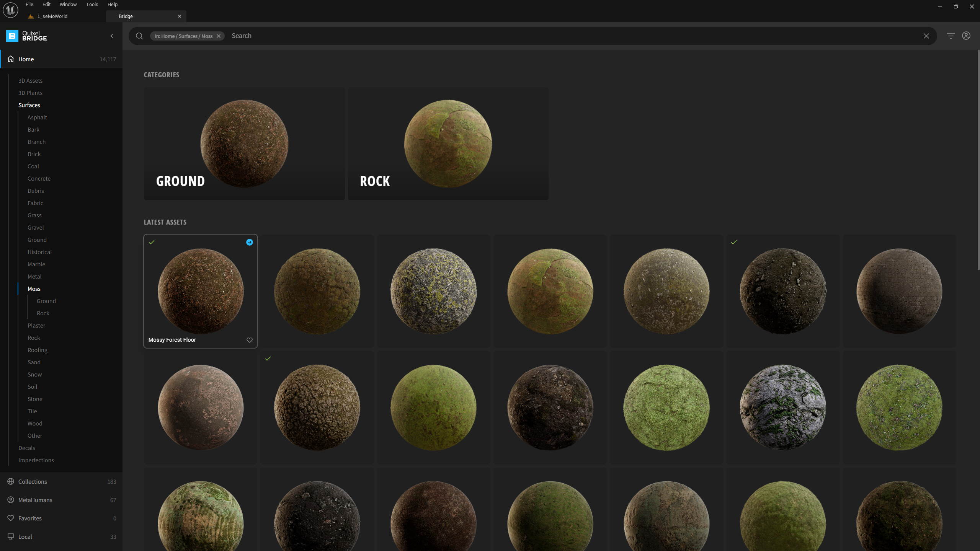The image size is (980, 551).
Task: Expand the 3D Assets category
Action: (30, 81)
